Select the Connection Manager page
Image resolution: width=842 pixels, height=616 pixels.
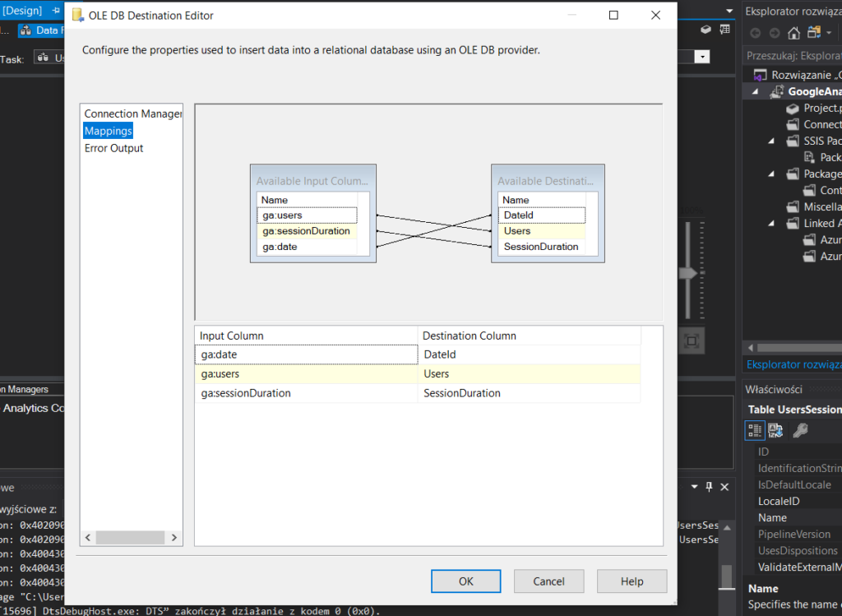pyautogui.click(x=132, y=113)
